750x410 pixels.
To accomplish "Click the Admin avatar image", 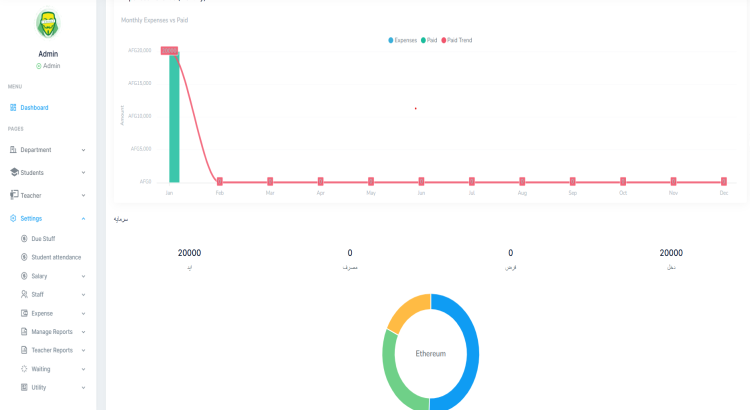I will tap(47, 23).
